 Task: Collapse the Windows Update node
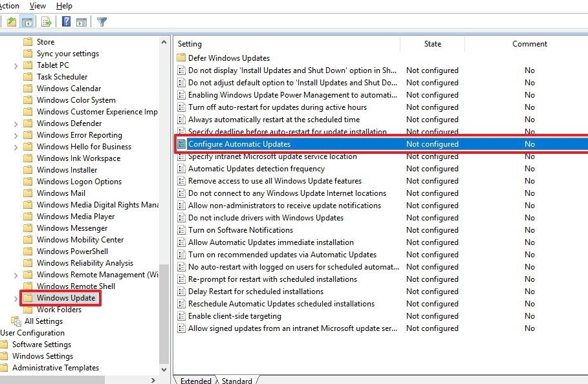pos(16,298)
